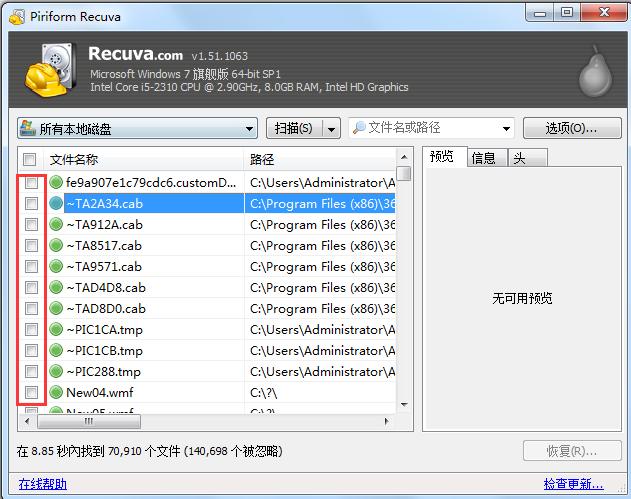Screen dimensions: 631x499
Task: Click the green status dot for fe9a907e1c79cdc6.customD...
Action: click(56, 182)
